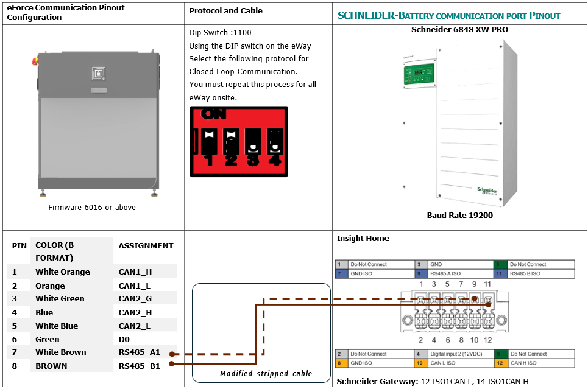Click the number 12 below the connector
The height and width of the screenshot is (389, 588).
click(x=487, y=340)
